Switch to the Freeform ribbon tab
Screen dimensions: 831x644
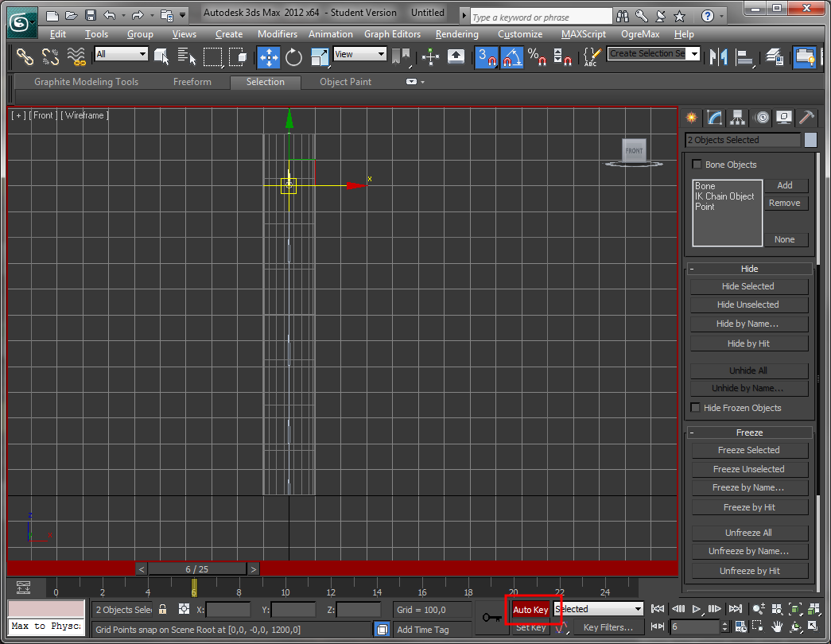[x=192, y=82]
